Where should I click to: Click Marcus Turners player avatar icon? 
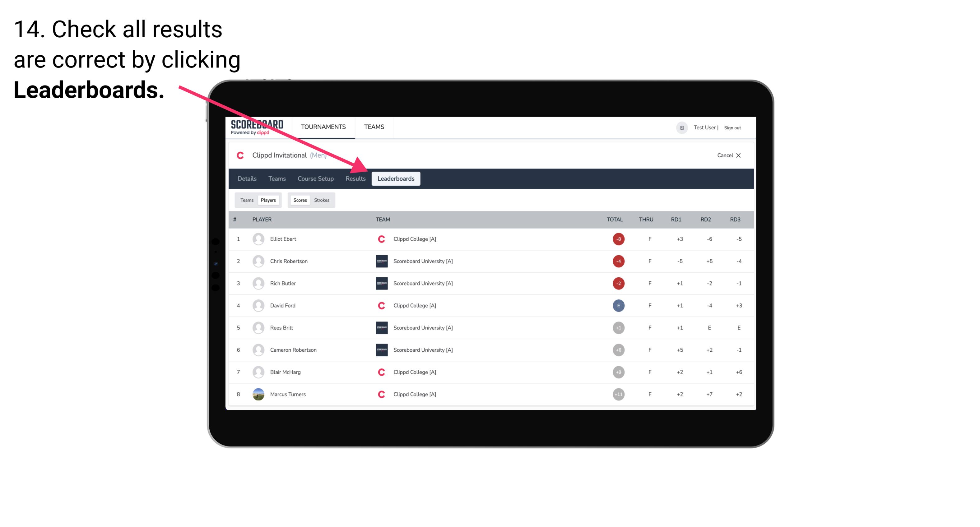[258, 394]
